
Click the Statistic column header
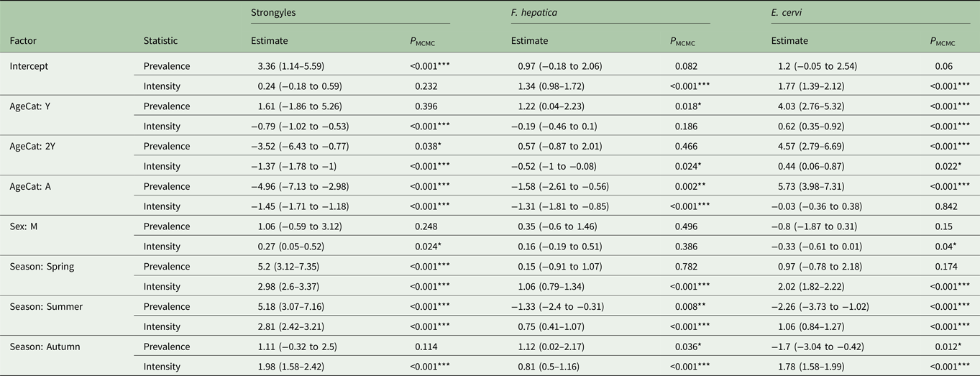[x=160, y=41]
